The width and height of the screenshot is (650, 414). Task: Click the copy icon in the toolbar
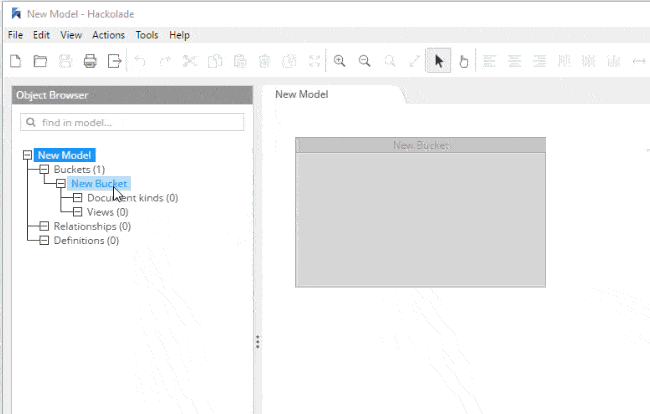pyautogui.click(x=215, y=61)
